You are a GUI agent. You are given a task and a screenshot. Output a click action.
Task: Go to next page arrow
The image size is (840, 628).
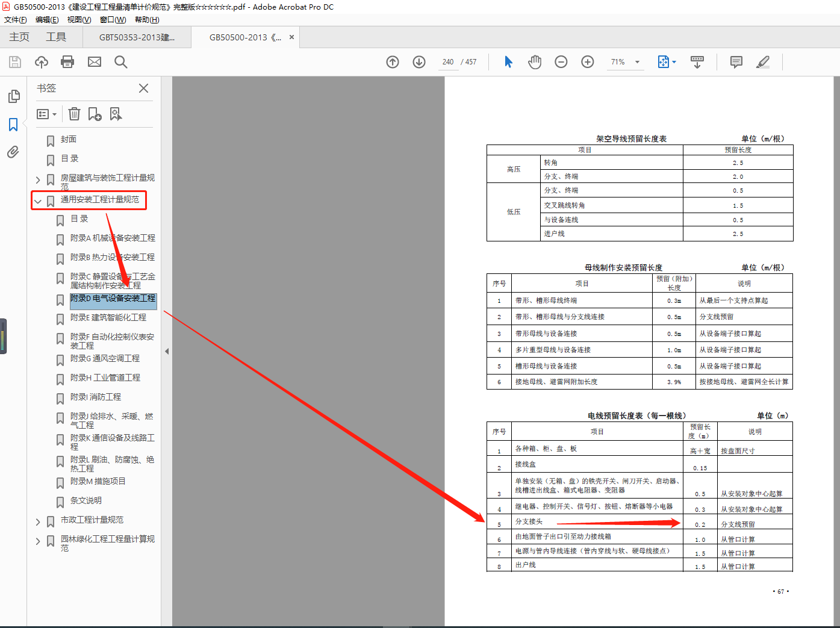pos(419,62)
